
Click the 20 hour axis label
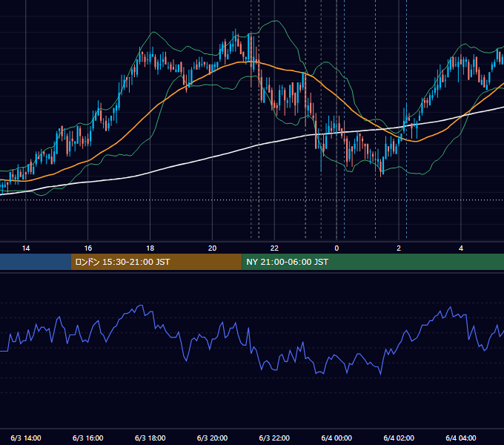point(212,248)
